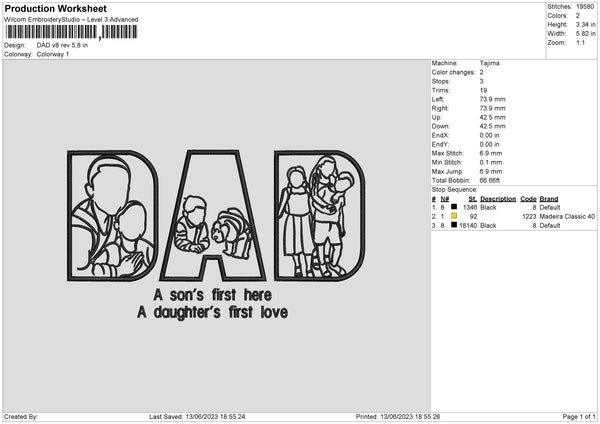Click the 'Stop Sequence:' heading
This screenshot has width=600, height=424.
pyautogui.click(x=455, y=189)
